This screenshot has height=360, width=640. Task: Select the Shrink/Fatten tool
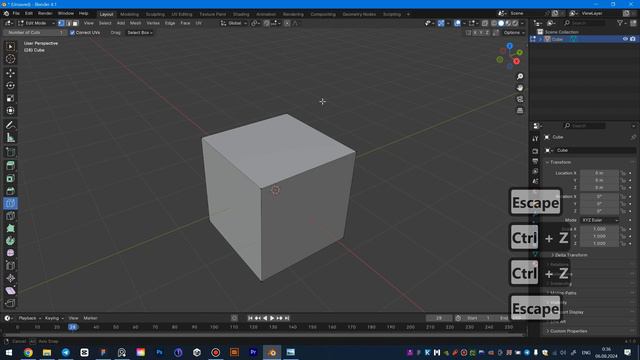[11, 278]
